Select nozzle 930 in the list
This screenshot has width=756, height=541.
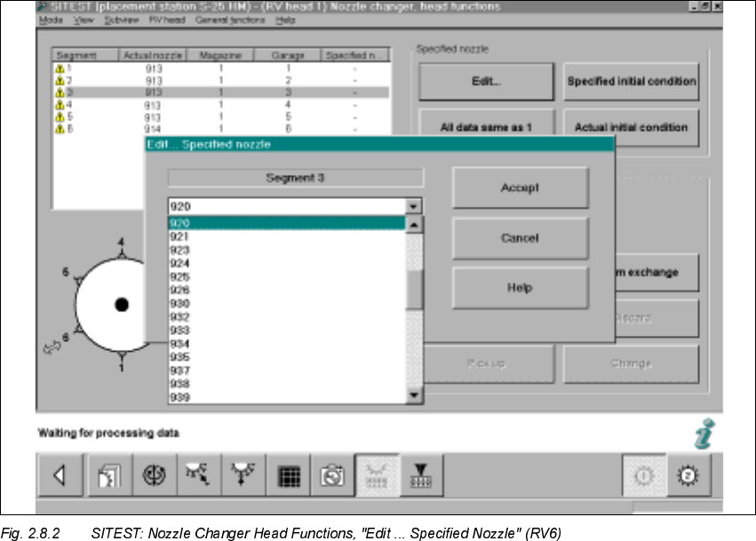(287, 303)
